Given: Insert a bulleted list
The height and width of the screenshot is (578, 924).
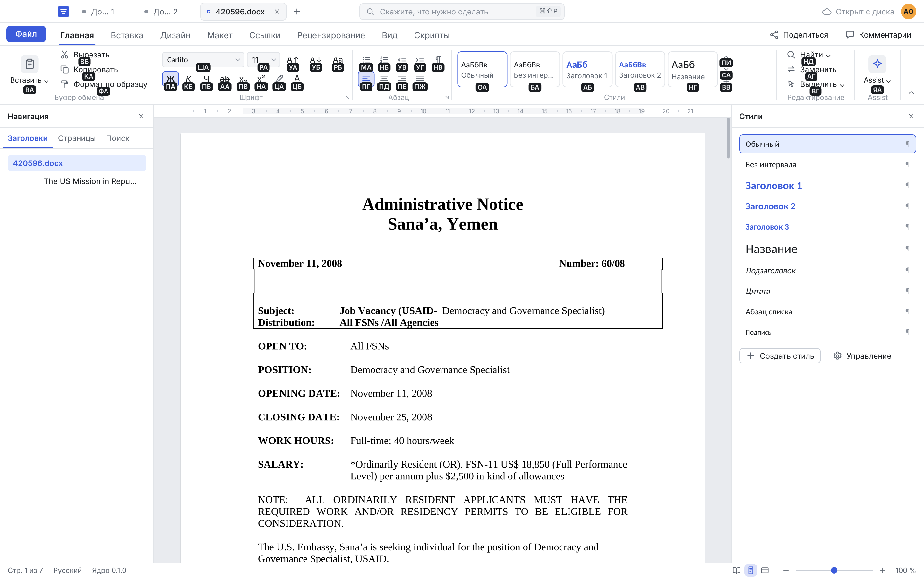Looking at the screenshot, I should point(366,60).
